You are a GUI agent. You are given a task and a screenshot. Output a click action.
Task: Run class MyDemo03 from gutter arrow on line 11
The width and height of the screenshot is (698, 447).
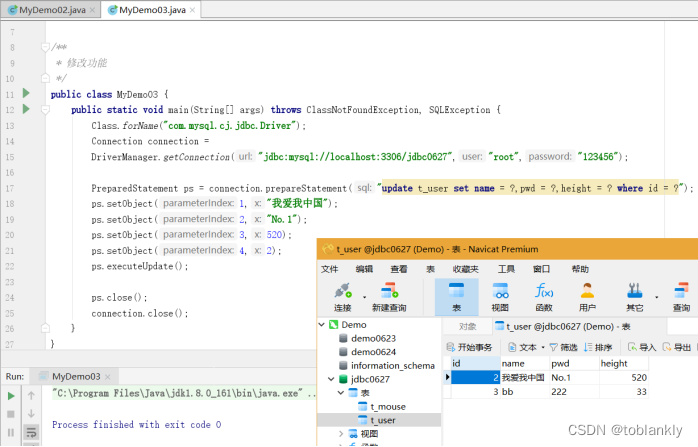26,93
